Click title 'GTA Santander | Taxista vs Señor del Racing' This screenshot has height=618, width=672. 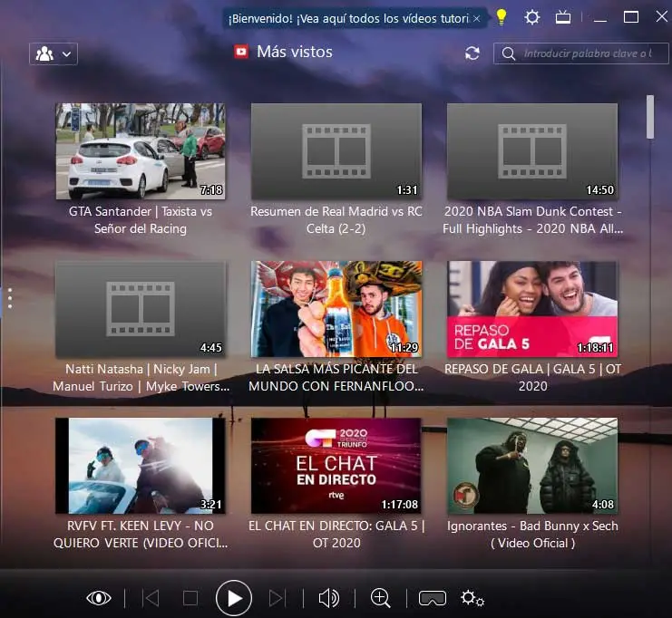pos(141,220)
